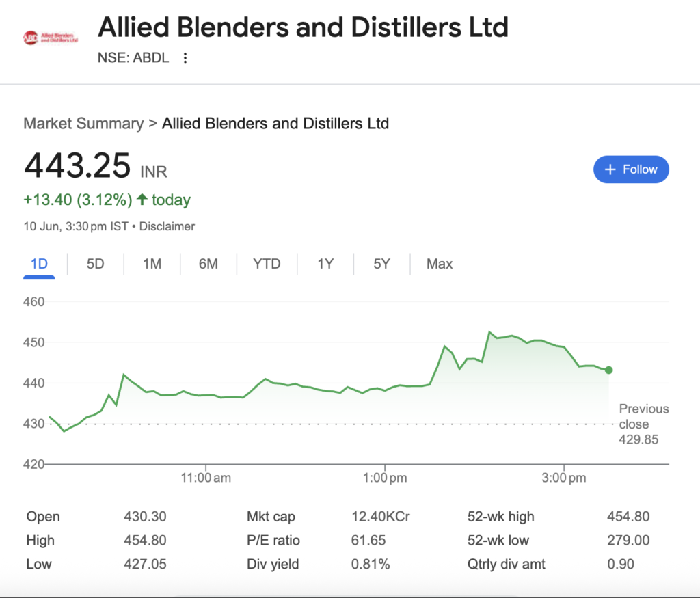Click the Allied Blenders company logo

[51, 38]
